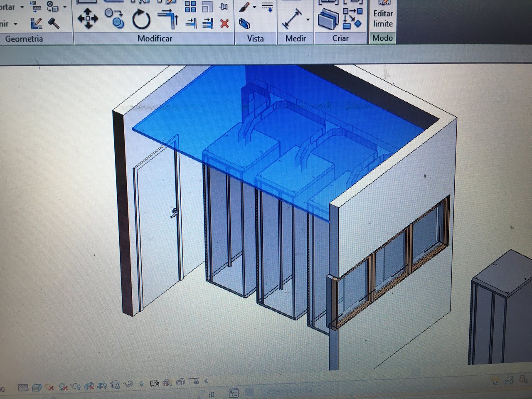Select the Demolish hammer tool

[54, 23]
